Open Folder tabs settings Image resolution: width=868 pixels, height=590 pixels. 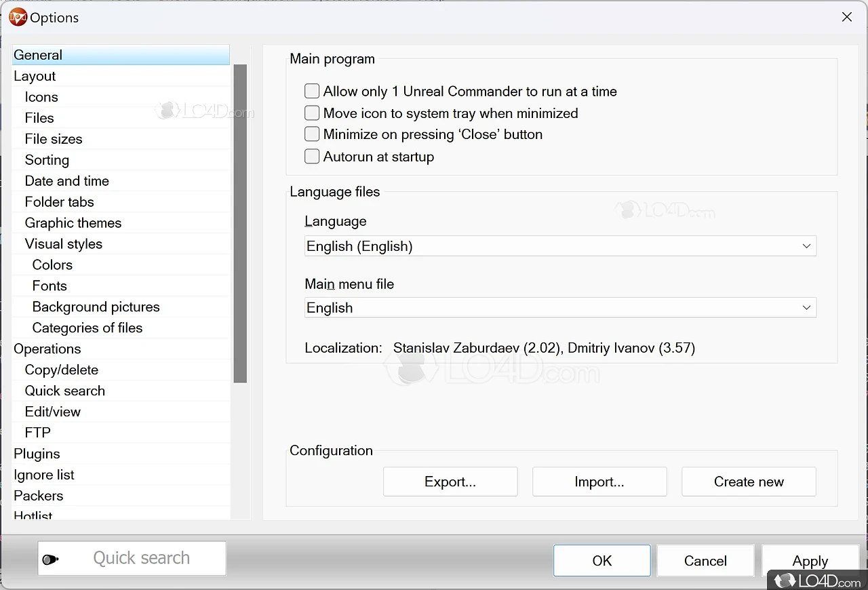tap(121, 202)
